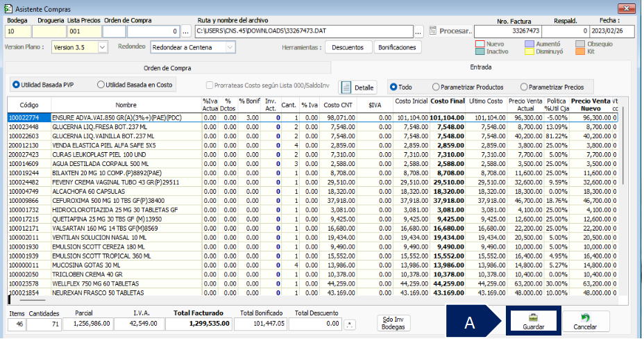Click the small button beside Total Descuento

(x=350, y=324)
